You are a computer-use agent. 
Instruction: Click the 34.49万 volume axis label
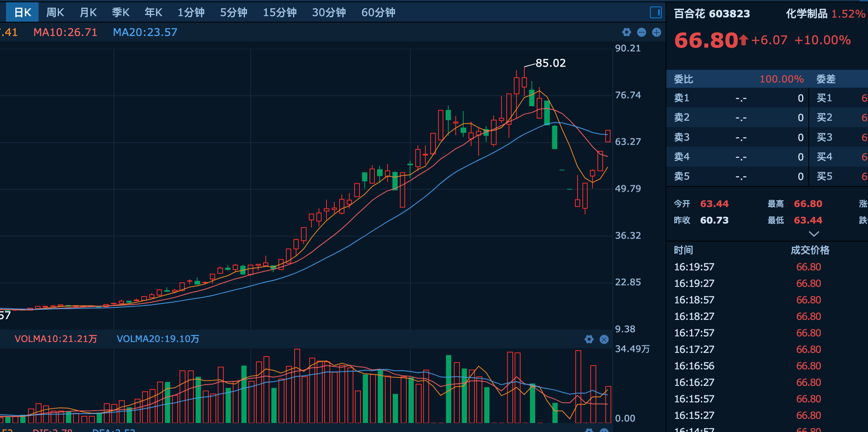click(632, 349)
